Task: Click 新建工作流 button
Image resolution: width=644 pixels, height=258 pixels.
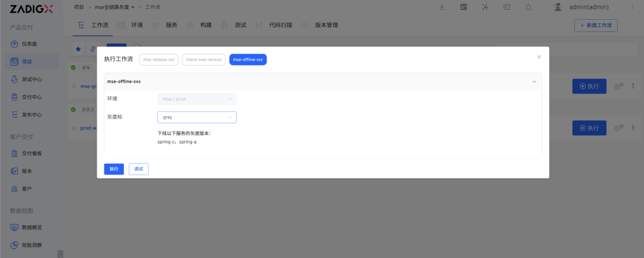Action: [x=596, y=25]
